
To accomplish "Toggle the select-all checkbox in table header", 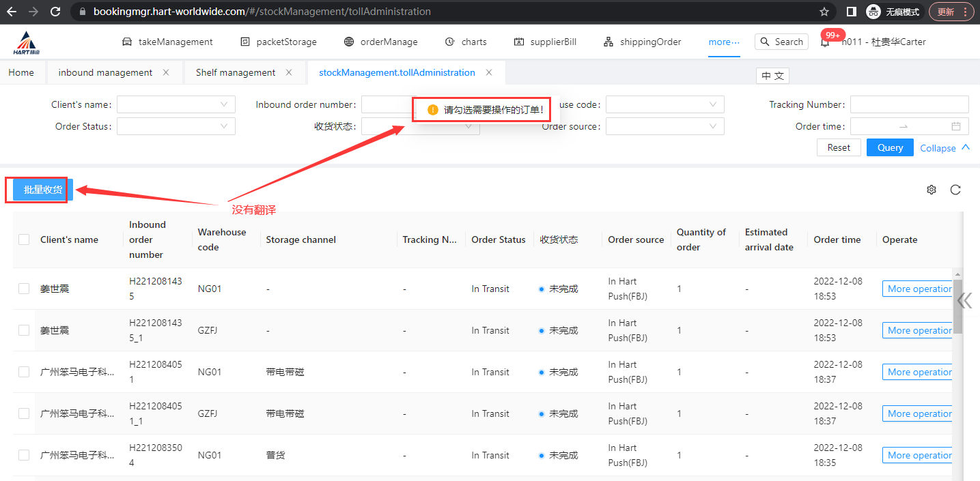I will click(24, 239).
